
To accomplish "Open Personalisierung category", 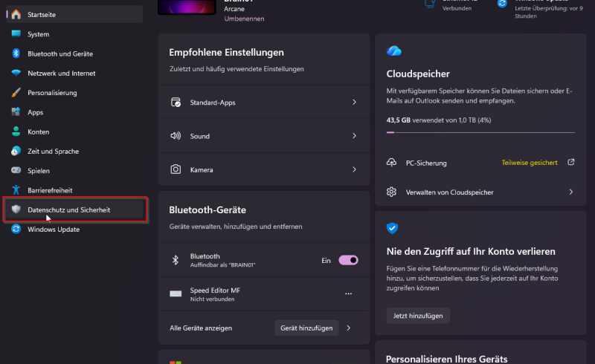I will tap(75, 93).
